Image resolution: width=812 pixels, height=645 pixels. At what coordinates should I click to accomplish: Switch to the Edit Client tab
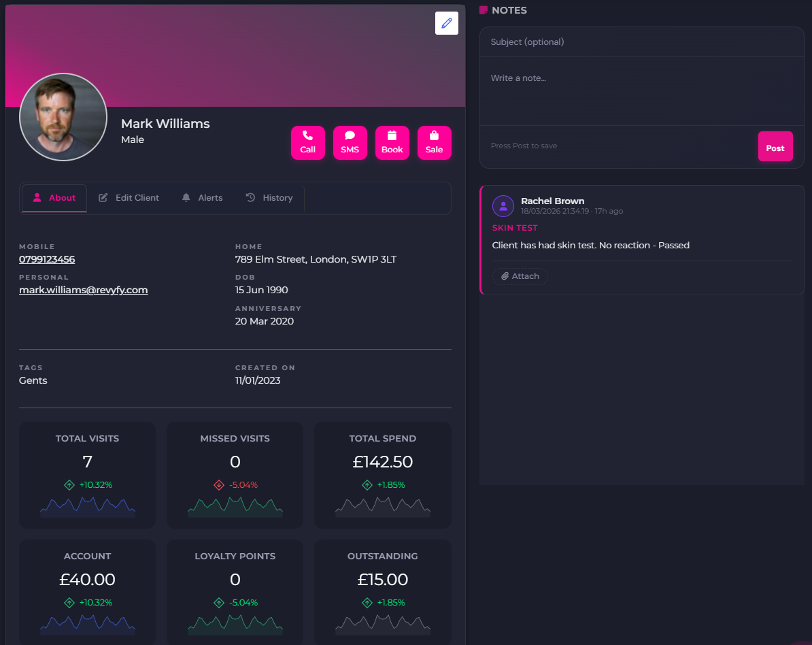[129, 197]
